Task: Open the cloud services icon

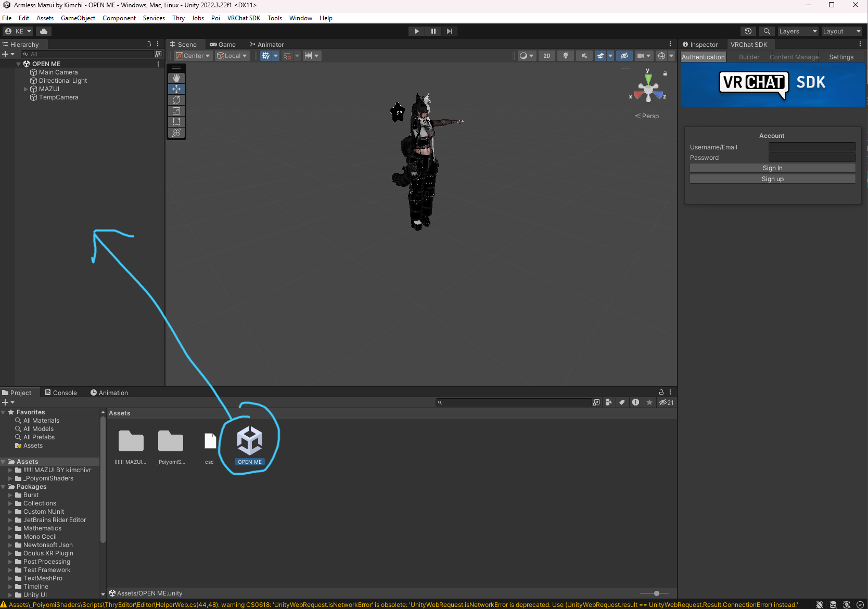Action: pos(44,31)
